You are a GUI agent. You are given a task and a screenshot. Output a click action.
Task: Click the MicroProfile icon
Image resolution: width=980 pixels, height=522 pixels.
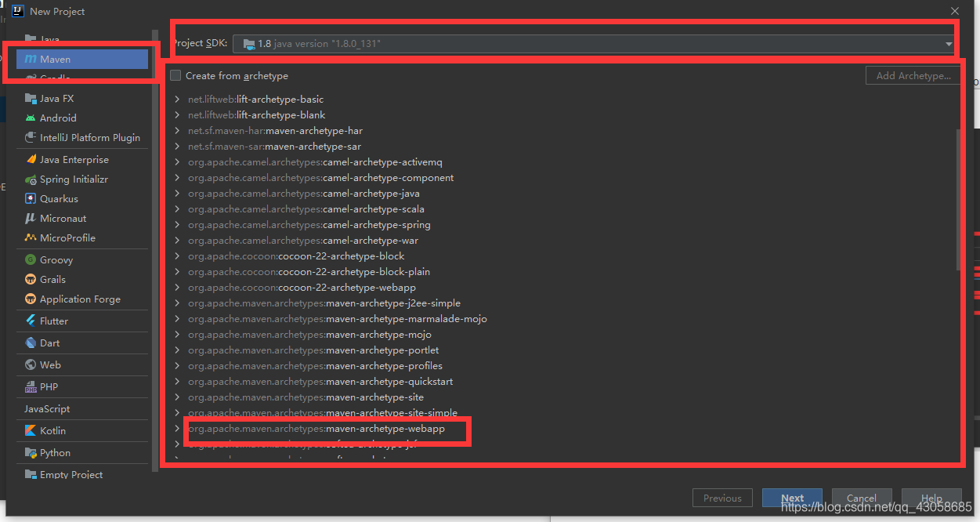(x=31, y=238)
